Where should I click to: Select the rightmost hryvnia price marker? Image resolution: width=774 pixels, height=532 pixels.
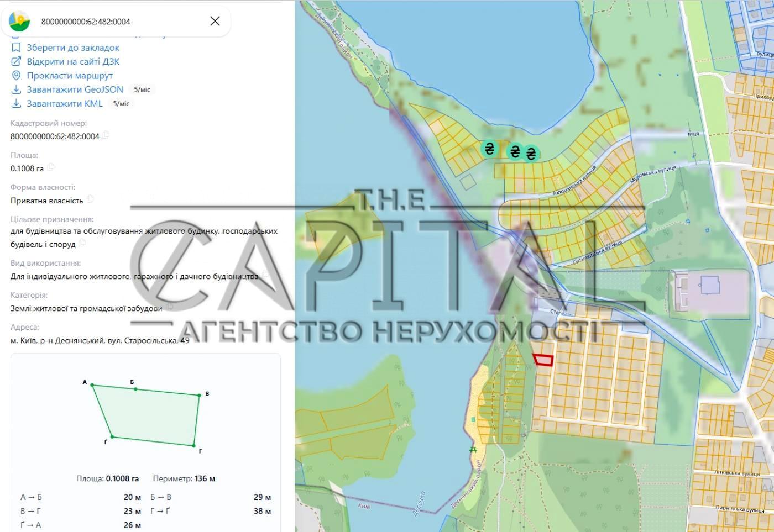[531, 153]
